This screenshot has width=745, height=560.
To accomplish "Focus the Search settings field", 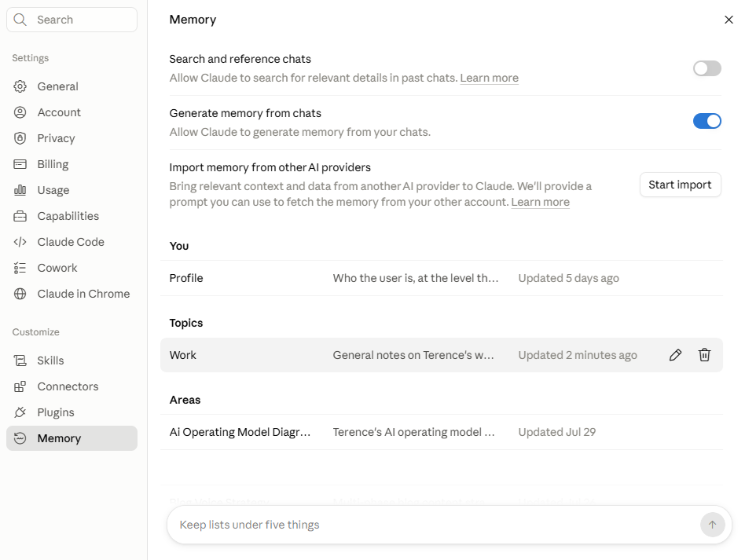I will [72, 20].
